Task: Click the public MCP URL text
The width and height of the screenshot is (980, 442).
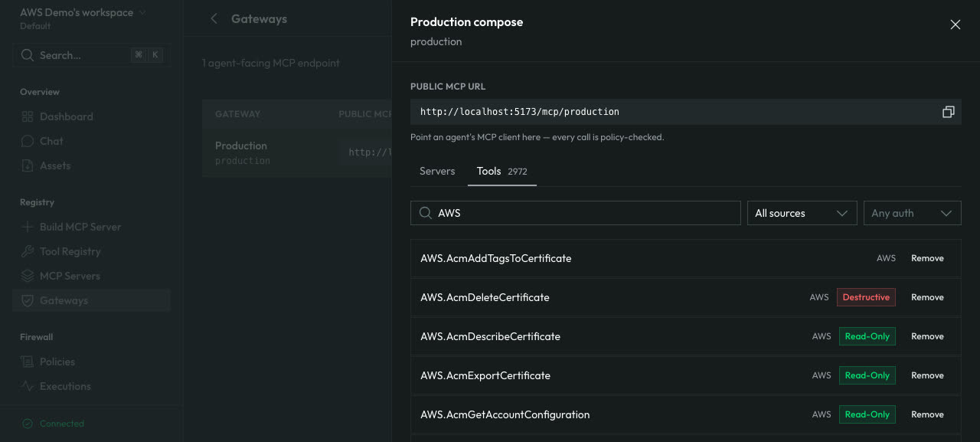Action: click(520, 112)
